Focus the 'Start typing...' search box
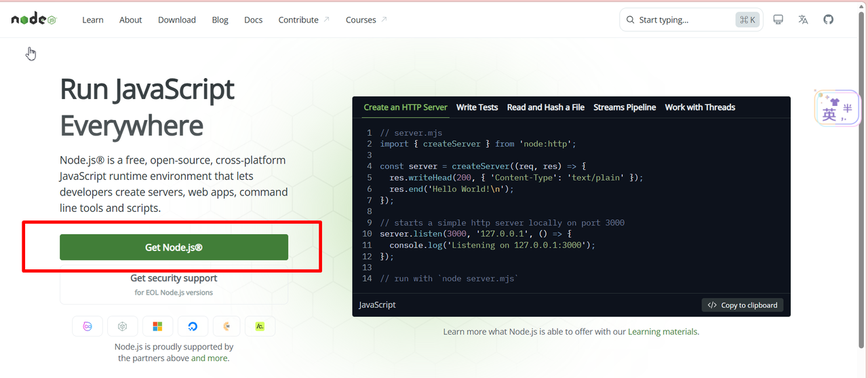 691,20
